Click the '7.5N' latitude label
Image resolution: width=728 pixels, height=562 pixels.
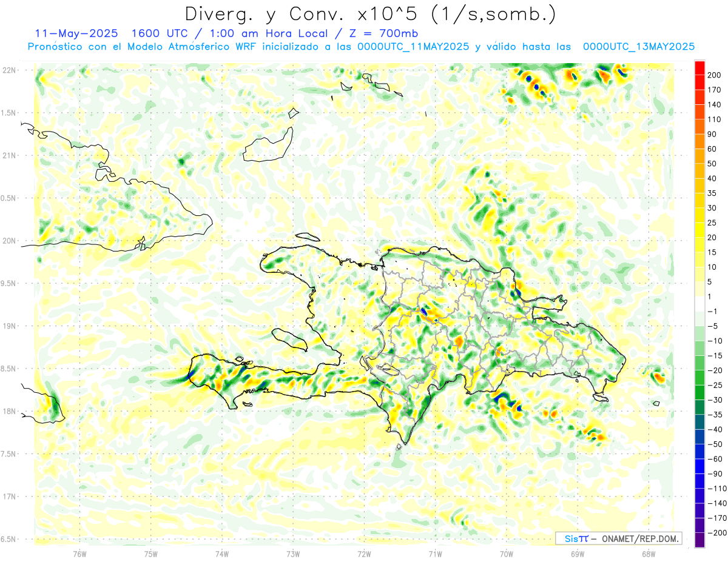(8, 453)
